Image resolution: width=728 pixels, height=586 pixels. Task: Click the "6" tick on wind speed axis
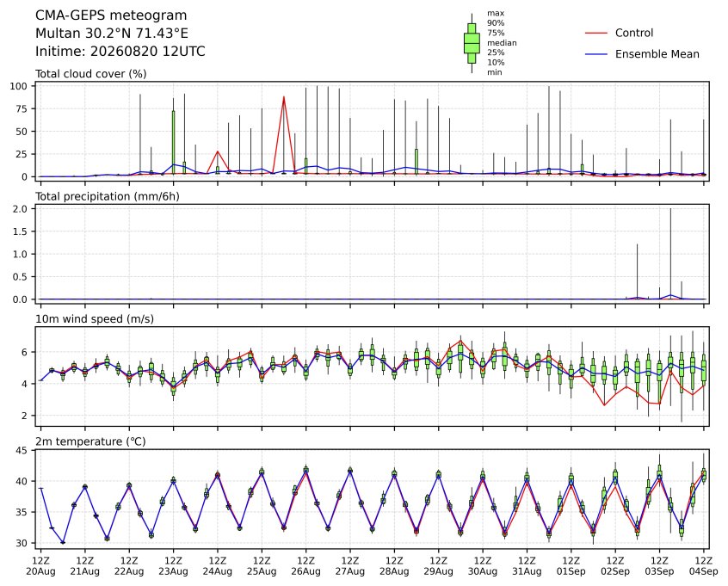[x=25, y=353]
